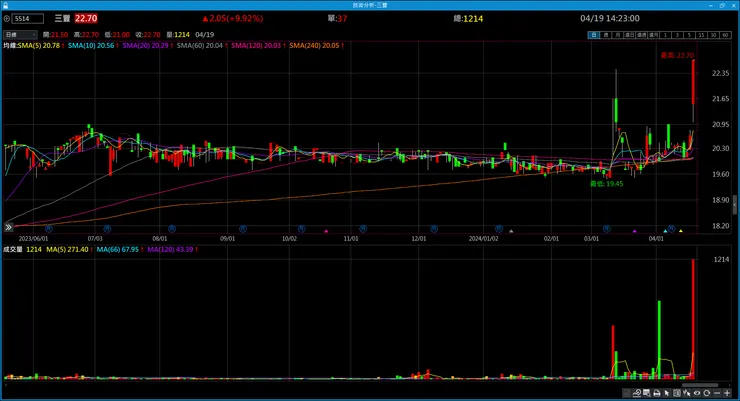The height and width of the screenshot is (401, 740).
Task: Select the 3-minute interval button
Action: click(677, 35)
